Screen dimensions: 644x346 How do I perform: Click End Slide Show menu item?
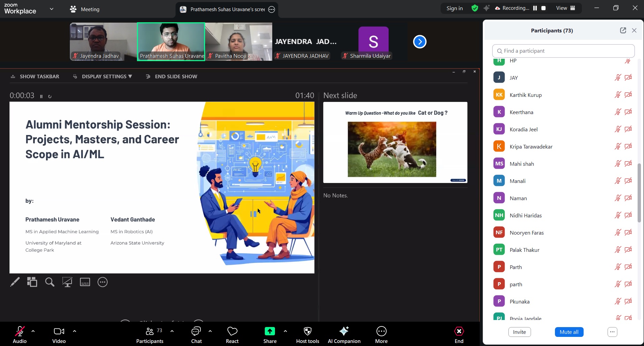[175, 77]
